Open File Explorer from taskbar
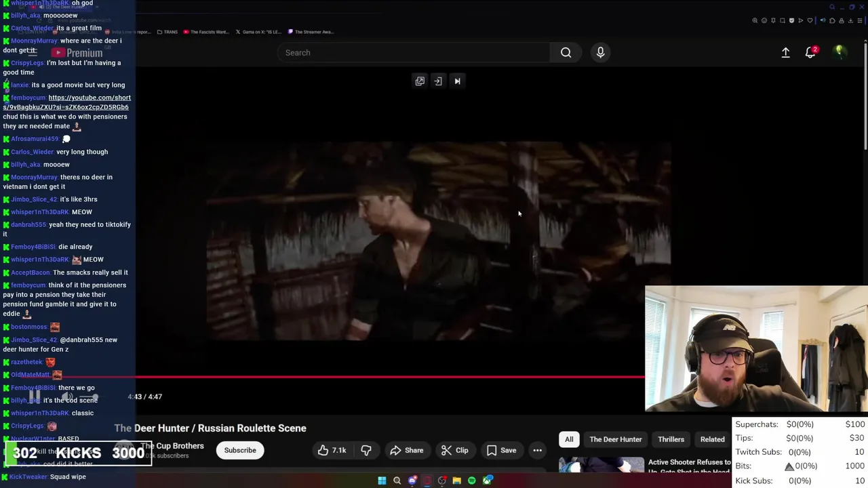 pyautogui.click(x=457, y=481)
